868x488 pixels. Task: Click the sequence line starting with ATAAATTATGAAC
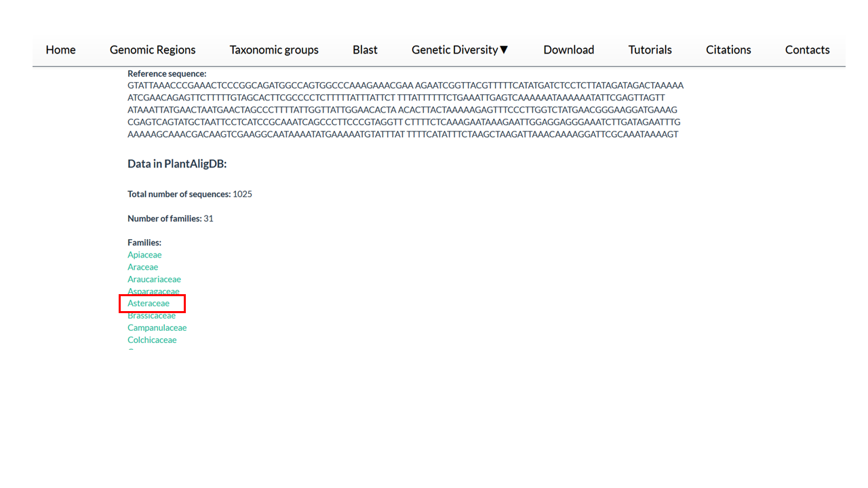point(402,110)
